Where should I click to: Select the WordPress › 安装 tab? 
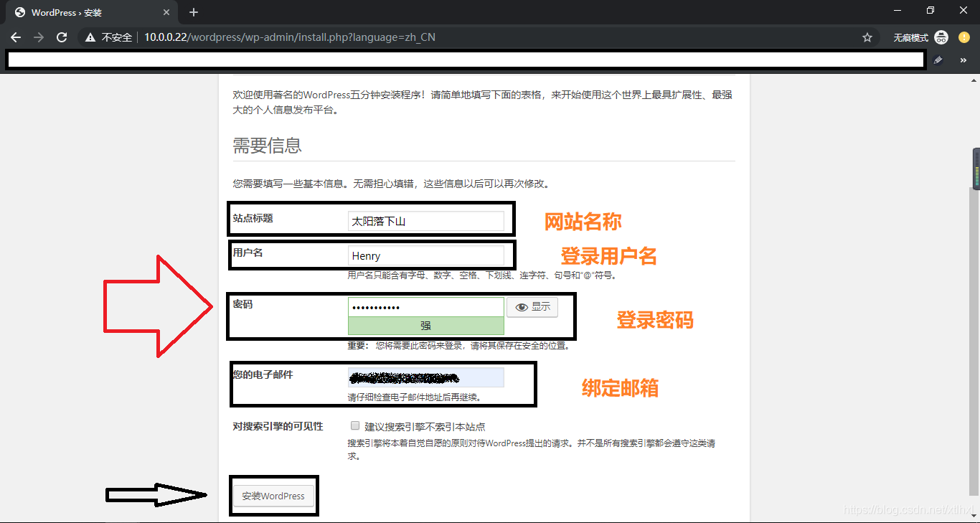coord(91,12)
